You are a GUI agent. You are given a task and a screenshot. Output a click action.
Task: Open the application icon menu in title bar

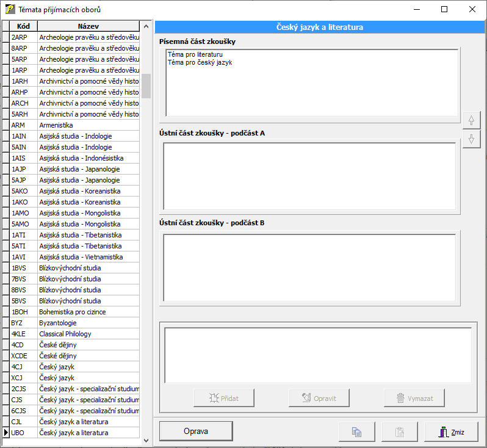(9, 10)
